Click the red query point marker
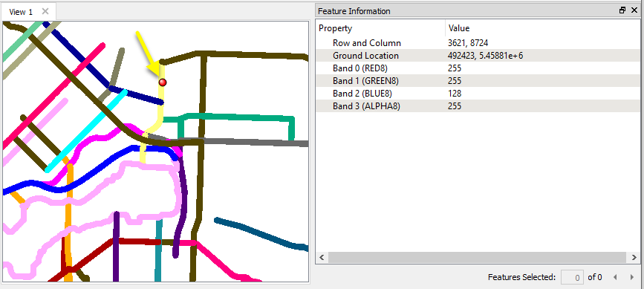 [162, 82]
